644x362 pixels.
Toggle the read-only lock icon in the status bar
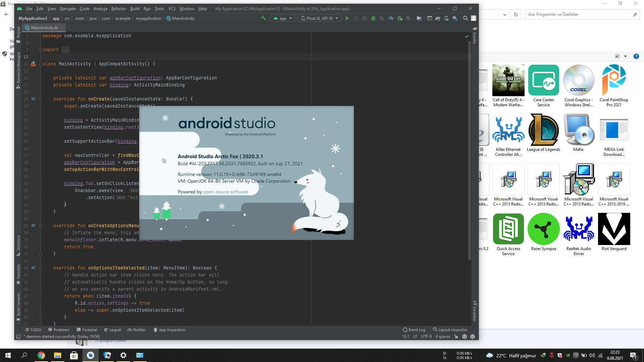[456, 337]
